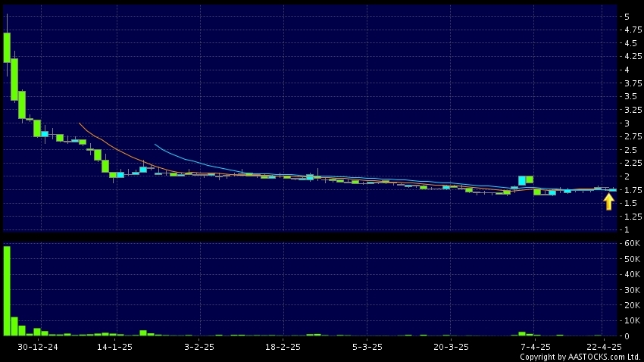Click the 4.5 price axis label
Screen dimensions: 644x362
coord(630,43)
